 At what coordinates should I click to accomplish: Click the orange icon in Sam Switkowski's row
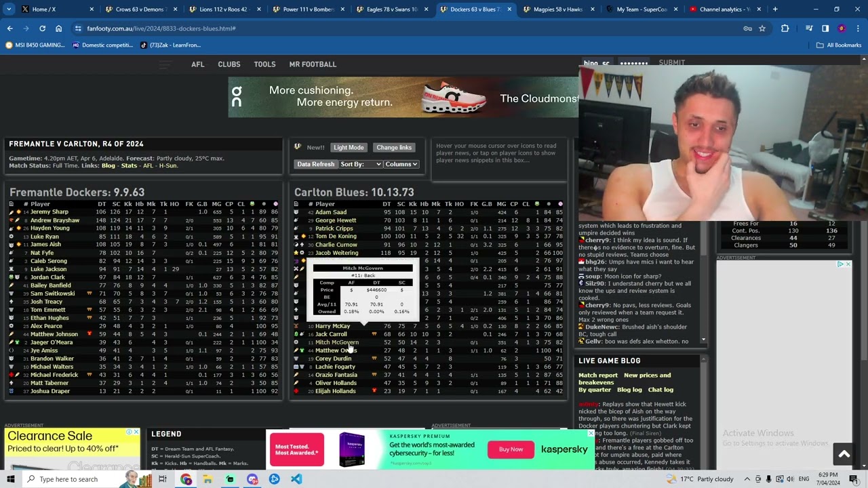89,293
